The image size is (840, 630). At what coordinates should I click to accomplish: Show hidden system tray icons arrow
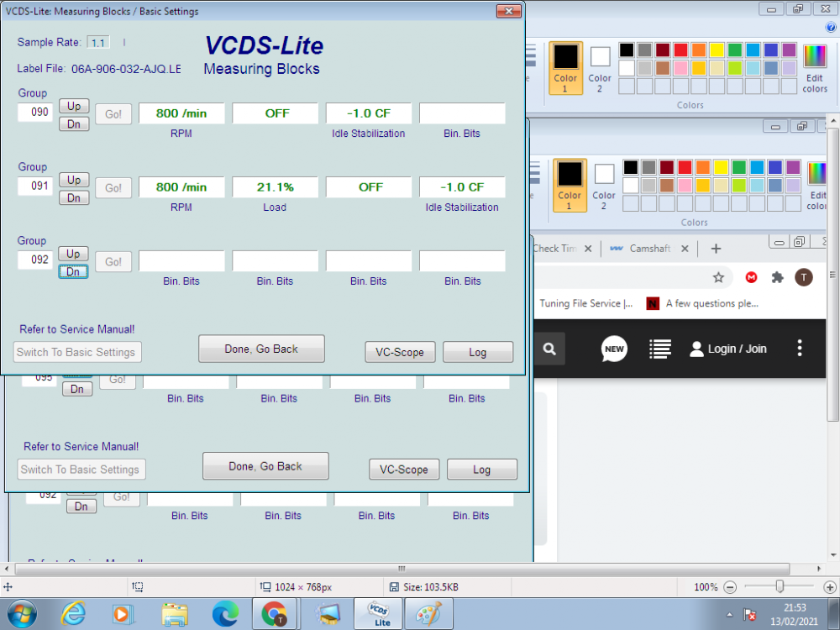tap(729, 615)
